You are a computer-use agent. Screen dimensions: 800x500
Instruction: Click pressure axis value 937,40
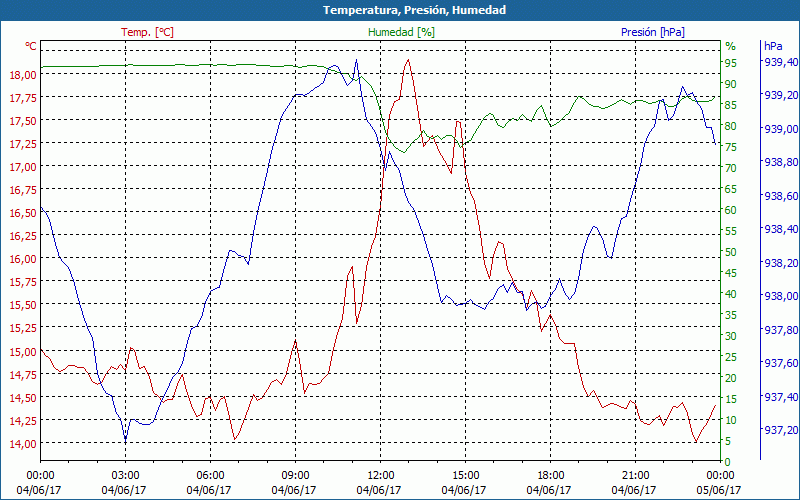tap(780, 396)
